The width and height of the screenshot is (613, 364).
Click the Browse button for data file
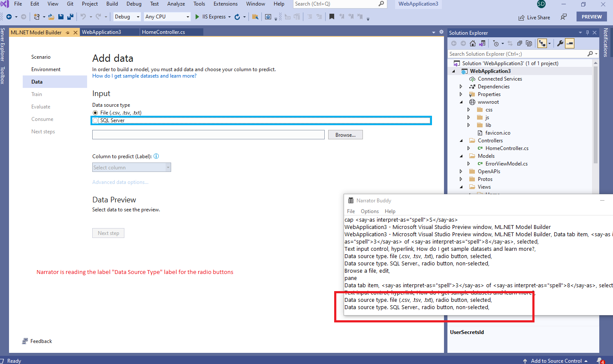point(345,135)
